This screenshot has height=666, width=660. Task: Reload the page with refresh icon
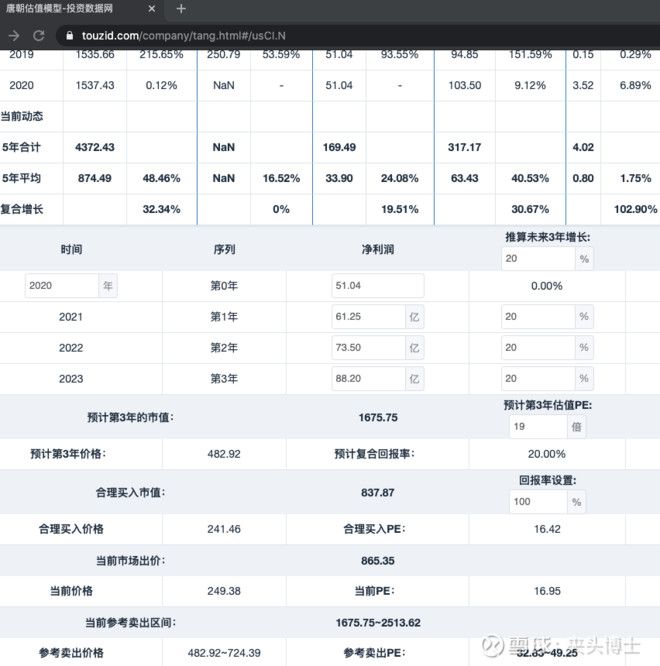click(x=39, y=36)
